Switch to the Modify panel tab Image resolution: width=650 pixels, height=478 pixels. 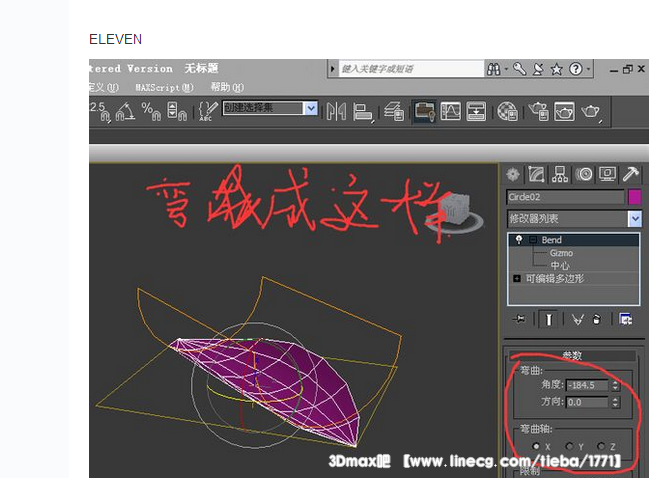pyautogui.click(x=536, y=174)
